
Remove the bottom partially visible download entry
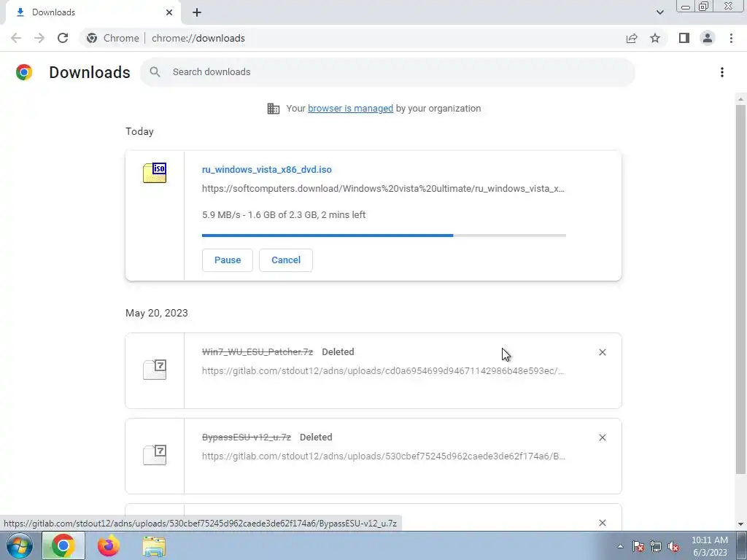coord(602,522)
